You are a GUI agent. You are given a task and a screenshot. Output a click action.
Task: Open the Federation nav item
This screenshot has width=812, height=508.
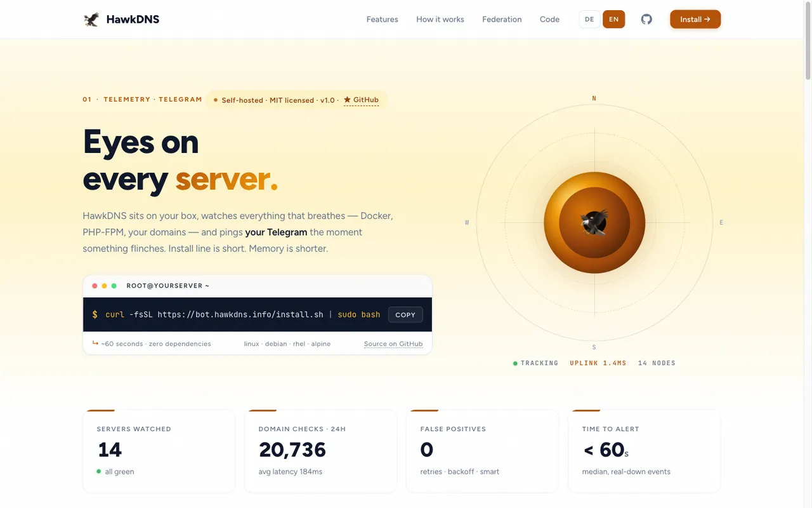point(502,19)
